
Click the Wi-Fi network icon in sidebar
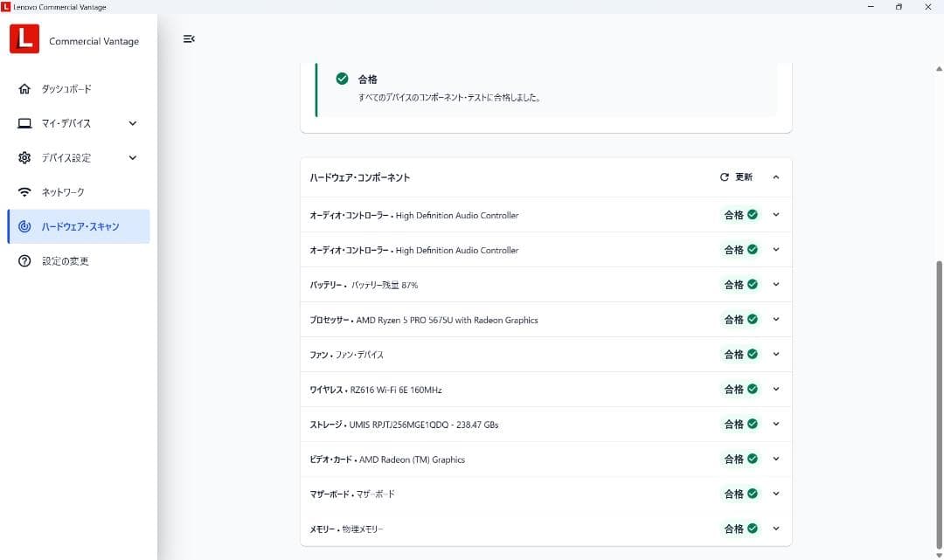[x=24, y=192]
